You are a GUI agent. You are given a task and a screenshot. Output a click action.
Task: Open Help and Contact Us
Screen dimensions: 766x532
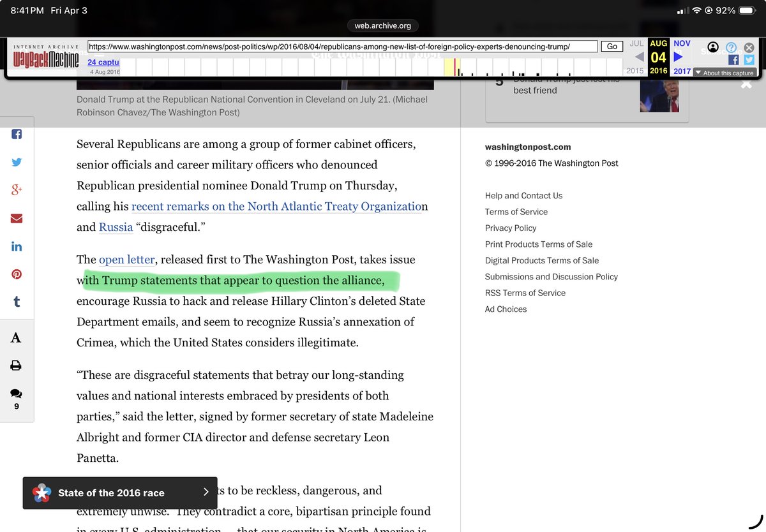[523, 196]
